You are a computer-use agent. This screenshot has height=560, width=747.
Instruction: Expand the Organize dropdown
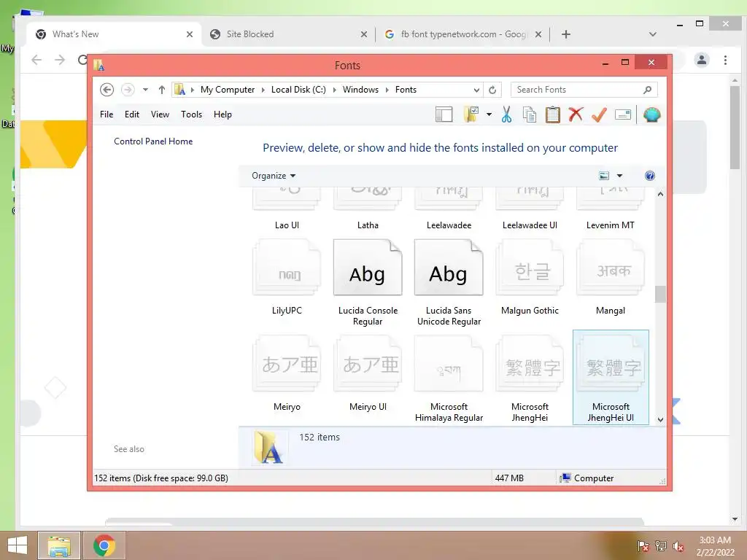coord(274,176)
